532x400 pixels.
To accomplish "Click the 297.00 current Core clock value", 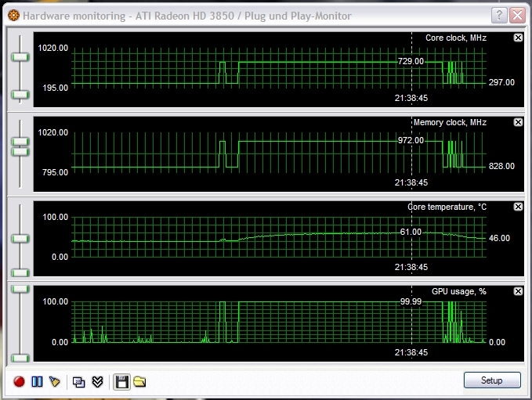I will pyautogui.click(x=501, y=82).
